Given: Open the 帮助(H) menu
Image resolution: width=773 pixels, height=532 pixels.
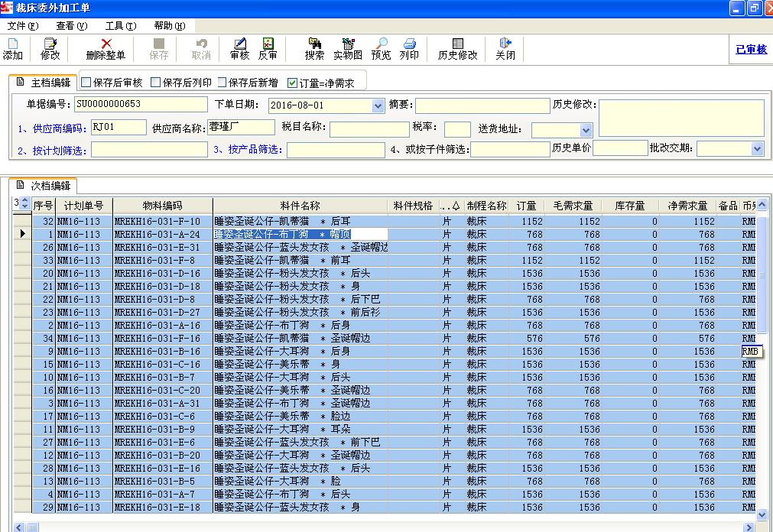Looking at the screenshot, I should coord(170,26).
